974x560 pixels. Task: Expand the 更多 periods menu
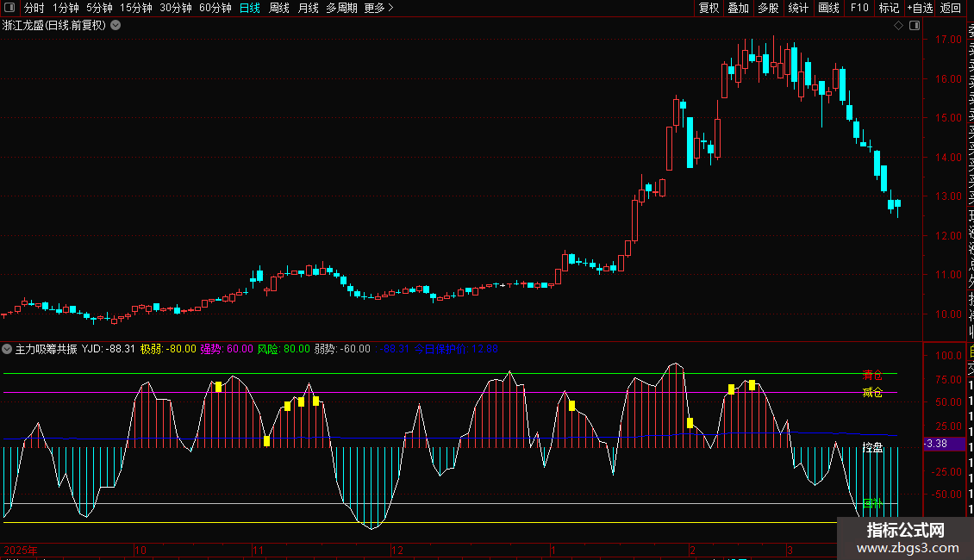click(378, 9)
